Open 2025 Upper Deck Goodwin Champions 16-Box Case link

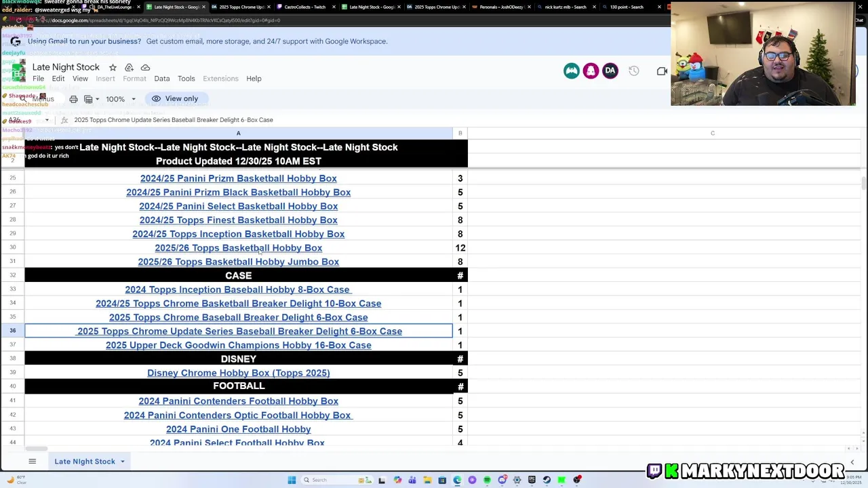(238, 345)
